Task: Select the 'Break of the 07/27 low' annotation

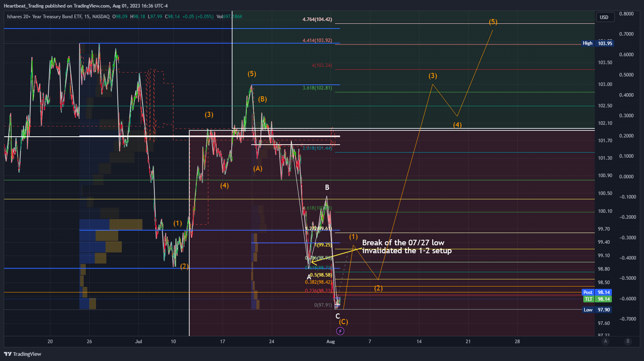Action: [407, 246]
